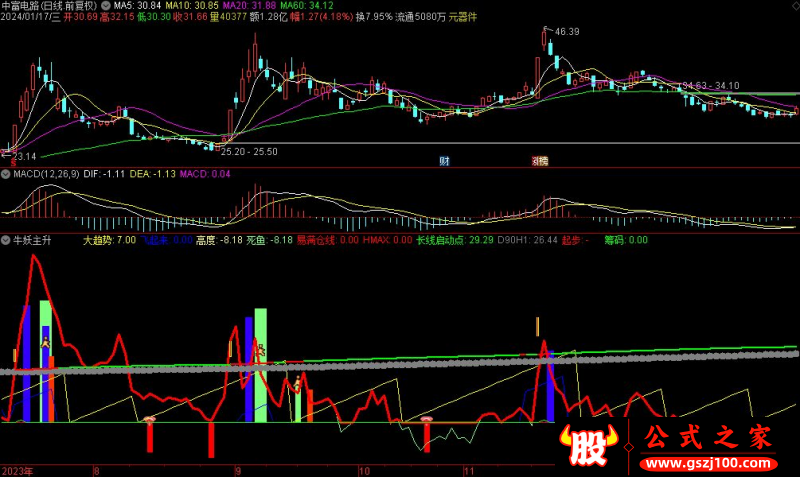Click the 中富电路 stock title
800x477 pixels.
[x=26, y=5]
